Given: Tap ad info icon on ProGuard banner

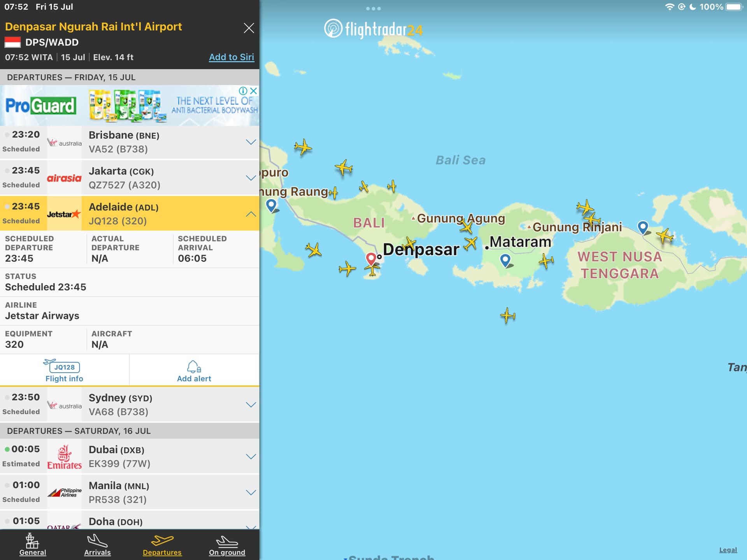Looking at the screenshot, I should [x=243, y=91].
